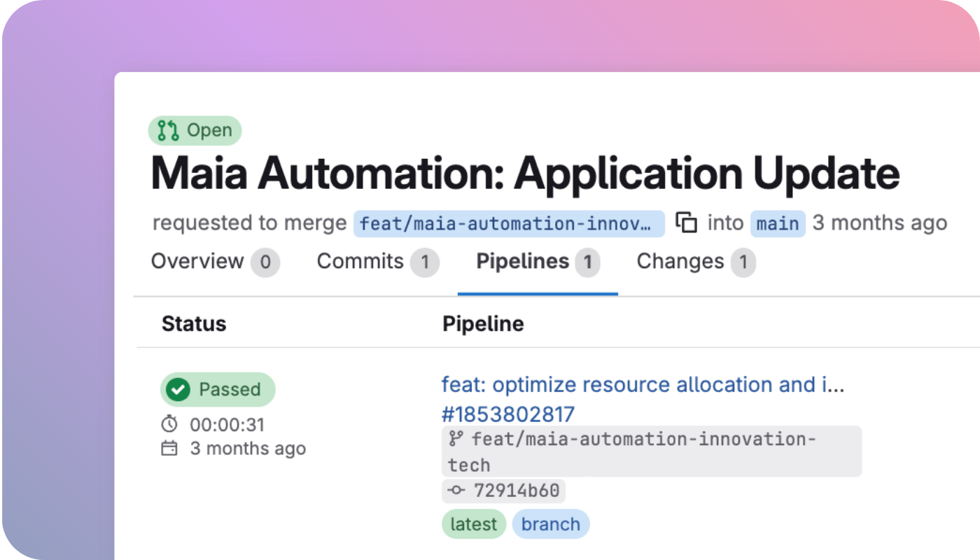Image resolution: width=980 pixels, height=560 pixels.
Task: Open the main branch badge
Action: 778,223
